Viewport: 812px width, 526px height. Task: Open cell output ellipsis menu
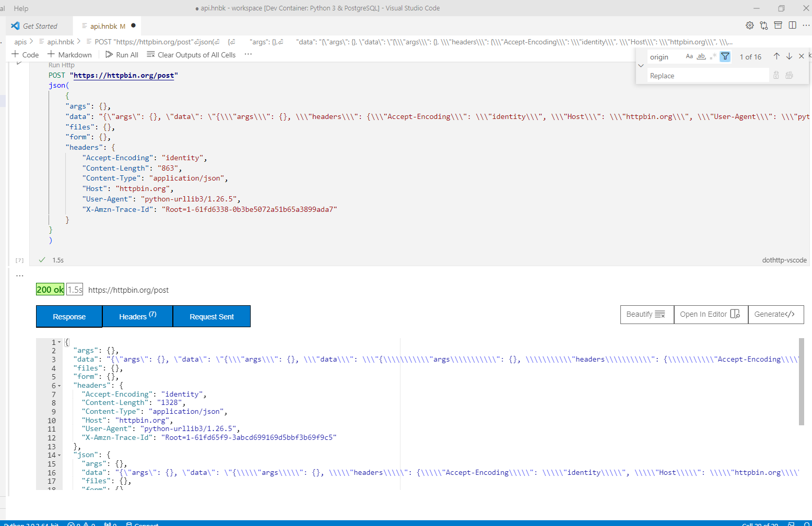(20, 276)
